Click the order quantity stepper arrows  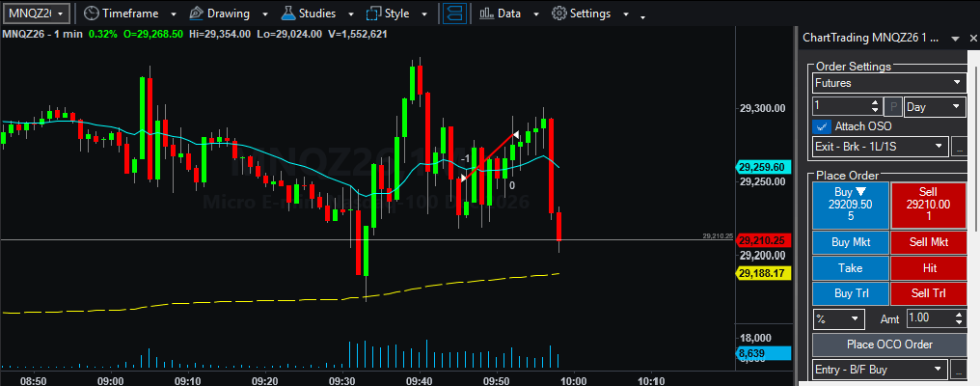(x=875, y=107)
